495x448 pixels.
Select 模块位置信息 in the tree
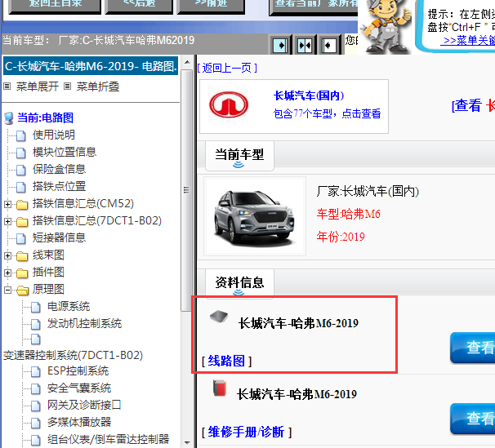coord(65,153)
